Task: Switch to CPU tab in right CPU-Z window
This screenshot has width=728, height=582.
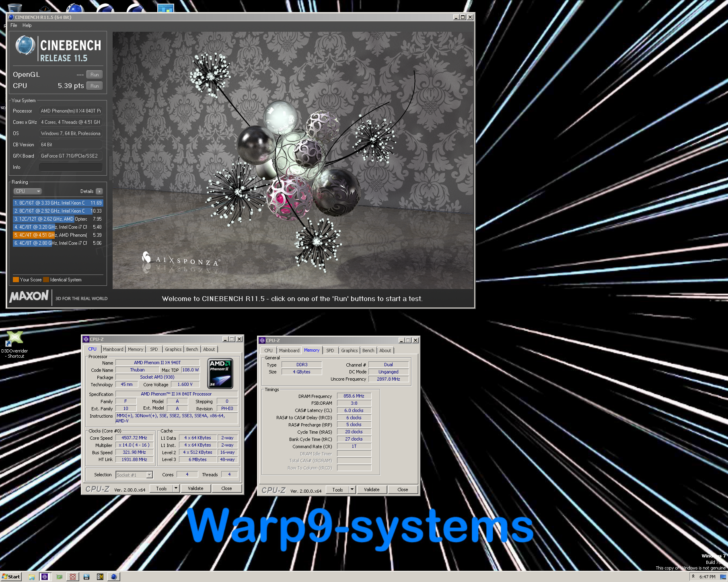Action: 268,350
